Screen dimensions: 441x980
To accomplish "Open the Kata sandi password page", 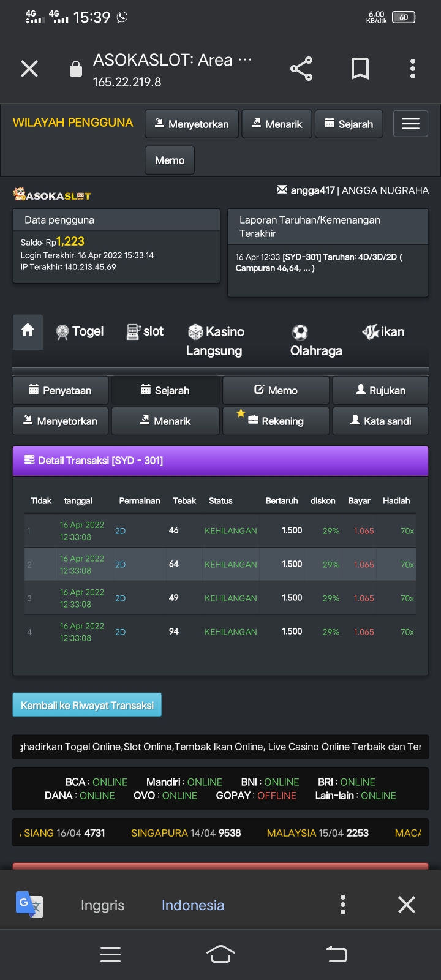I will click(380, 421).
